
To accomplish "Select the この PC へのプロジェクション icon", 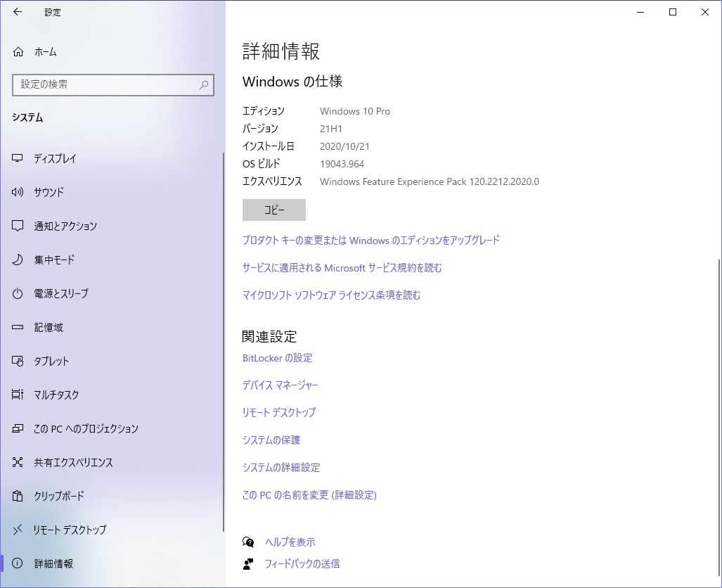I will pos(18,428).
